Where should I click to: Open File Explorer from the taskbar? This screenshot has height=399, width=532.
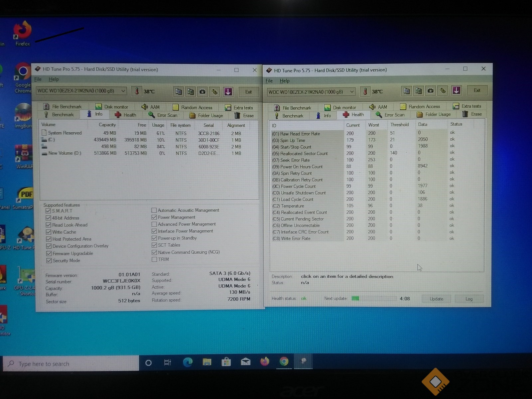[x=207, y=362]
